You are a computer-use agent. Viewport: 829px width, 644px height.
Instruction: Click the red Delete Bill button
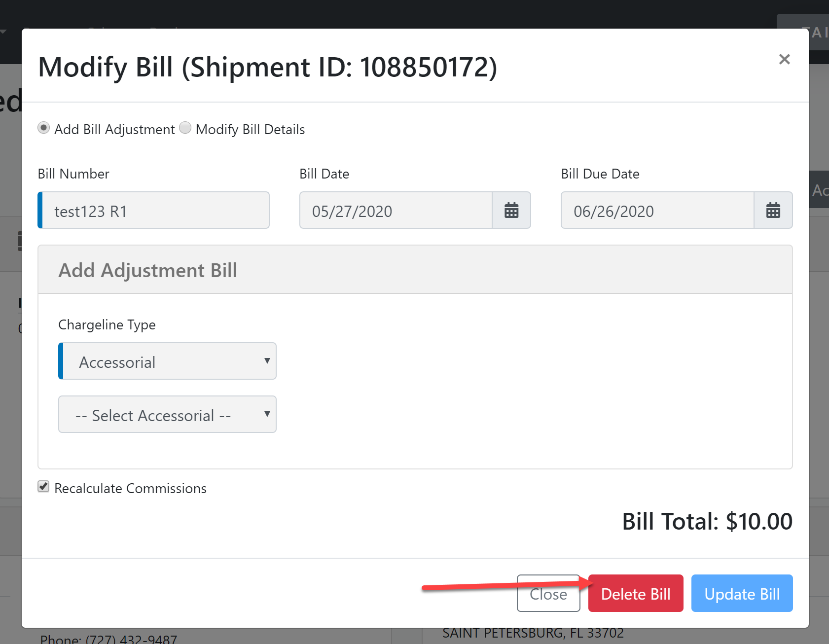636,593
